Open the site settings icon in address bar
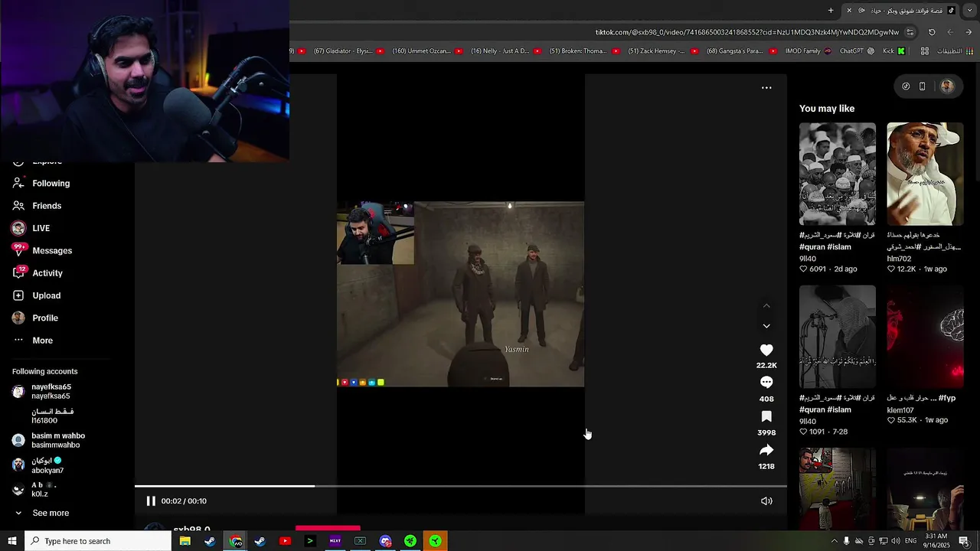Viewport: 980px width, 551px height. click(x=910, y=32)
